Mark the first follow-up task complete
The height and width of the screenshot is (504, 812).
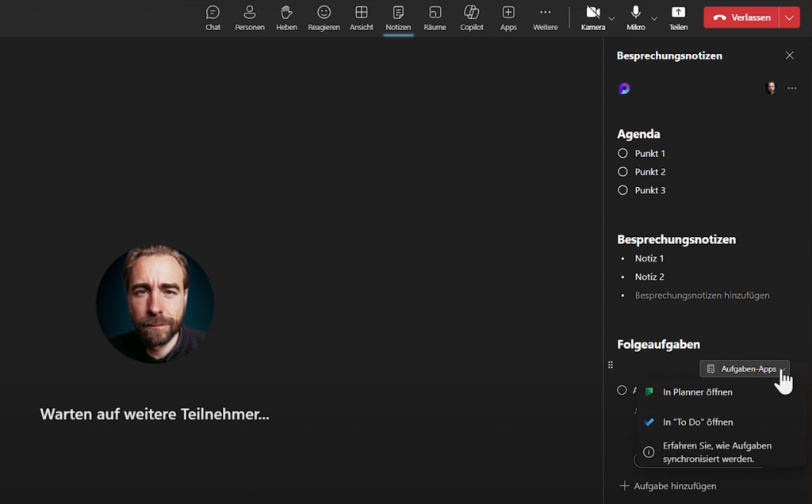pyautogui.click(x=622, y=390)
